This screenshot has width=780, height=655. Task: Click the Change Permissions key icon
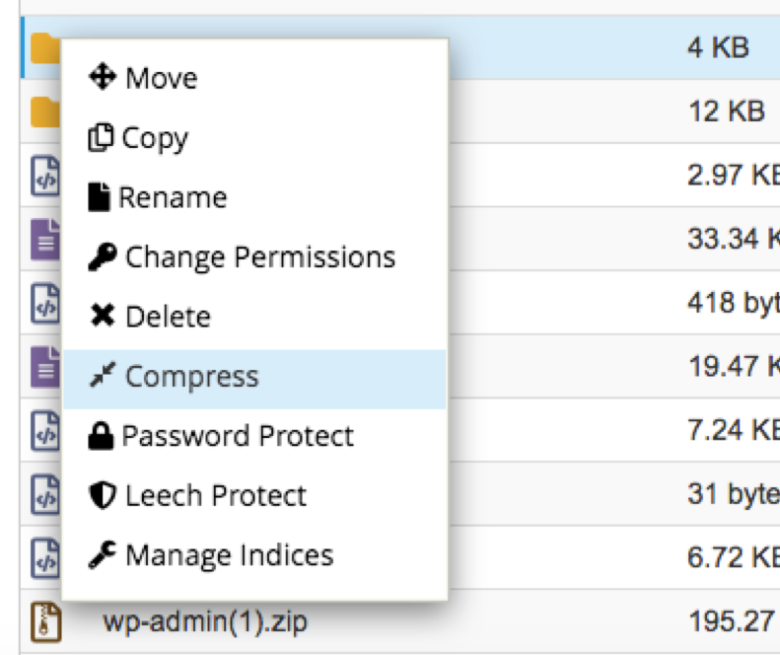(x=102, y=257)
